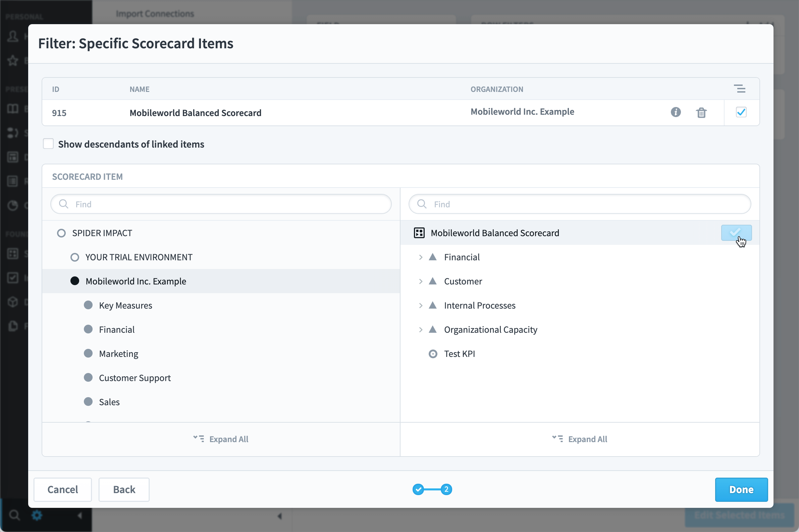Click the Key Measures gray circle icon
Screen dimensions: 799x532
(x=88, y=305)
